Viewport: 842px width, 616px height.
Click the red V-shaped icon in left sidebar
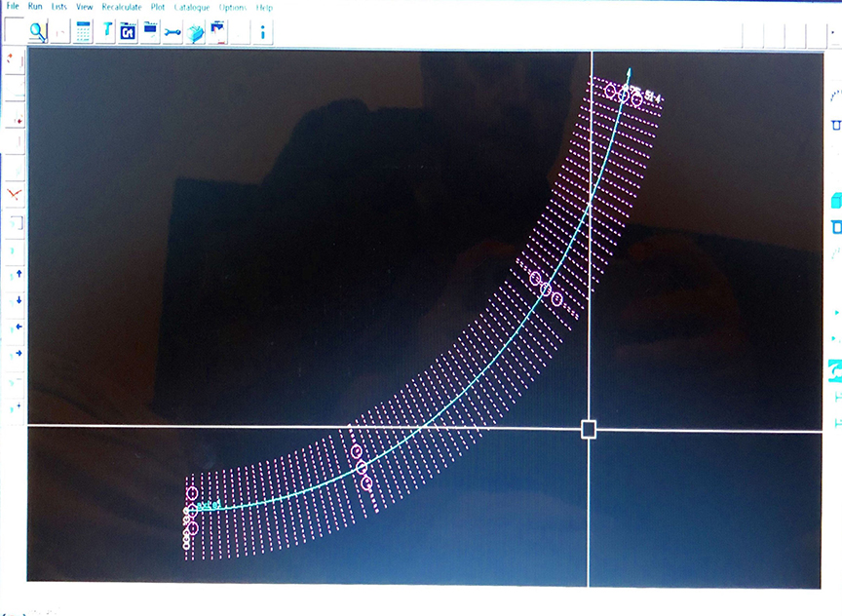(15, 195)
